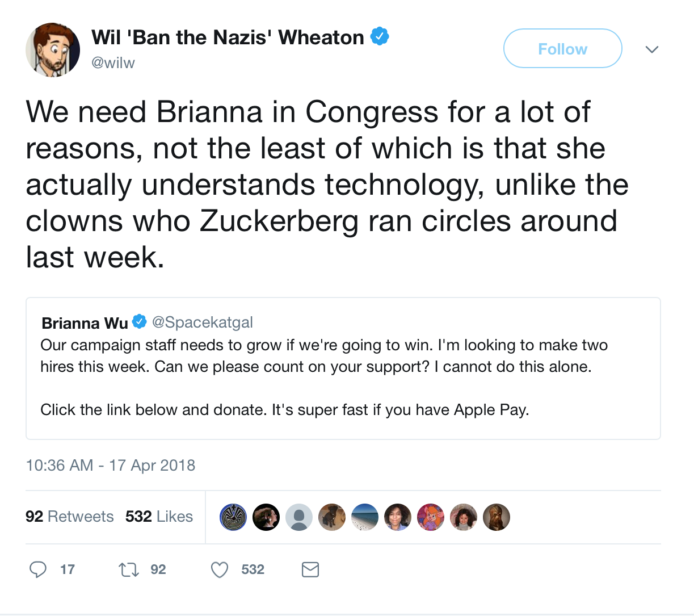Open the 92 Retweets list
Viewport: 694px width, 616px height.
(x=70, y=517)
